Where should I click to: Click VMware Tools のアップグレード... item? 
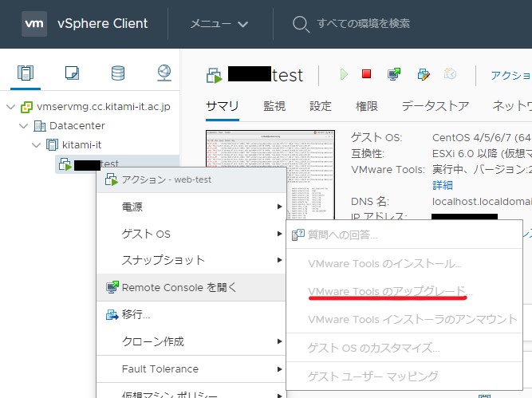[404, 291]
